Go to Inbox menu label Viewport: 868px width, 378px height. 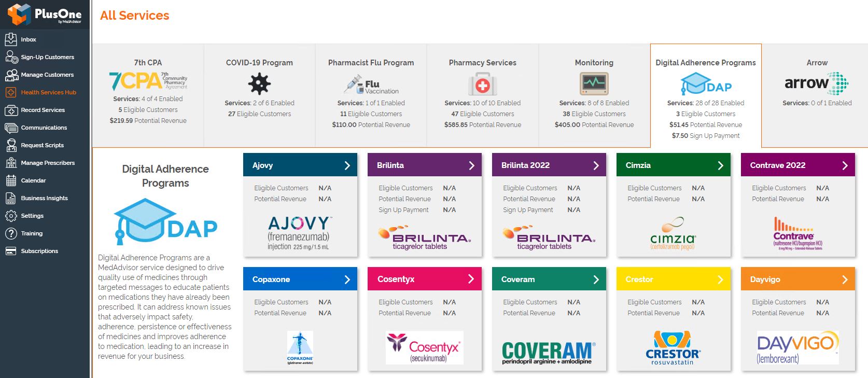click(29, 39)
